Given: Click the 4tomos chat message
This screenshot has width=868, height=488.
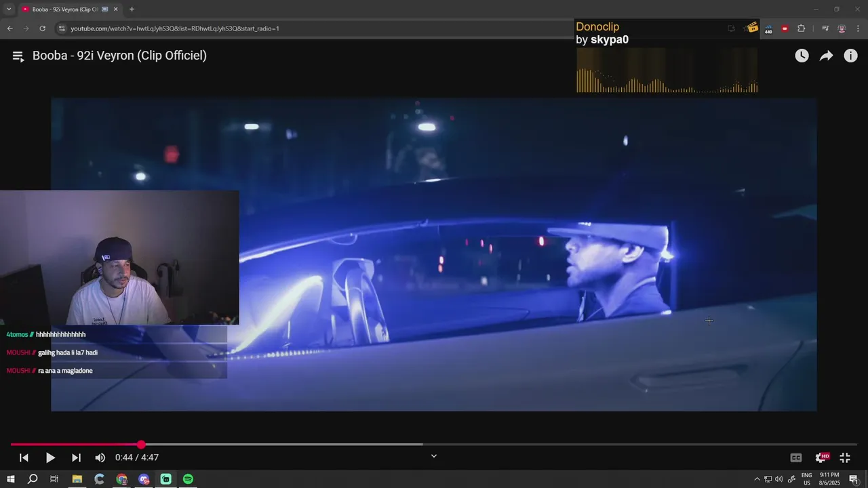Looking at the screenshot, I should (46, 335).
